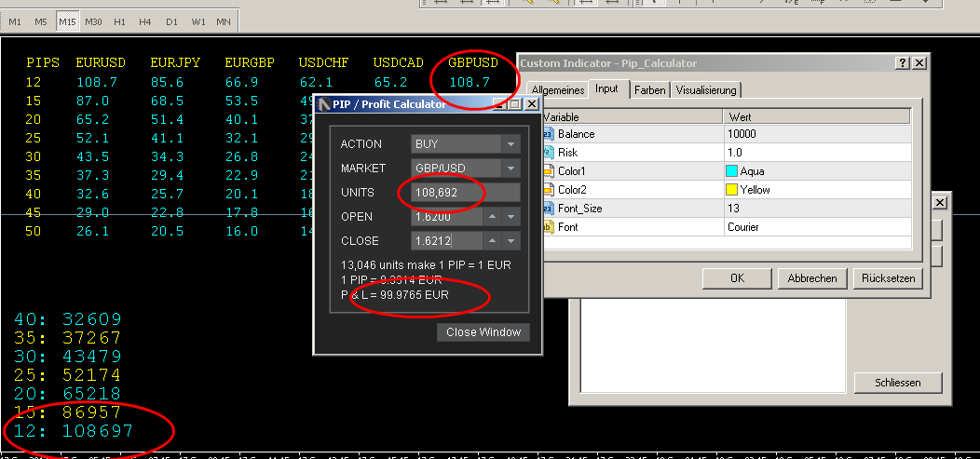980x459 pixels.
Task: Switch chart to M30 timeframe
Action: 94,21
